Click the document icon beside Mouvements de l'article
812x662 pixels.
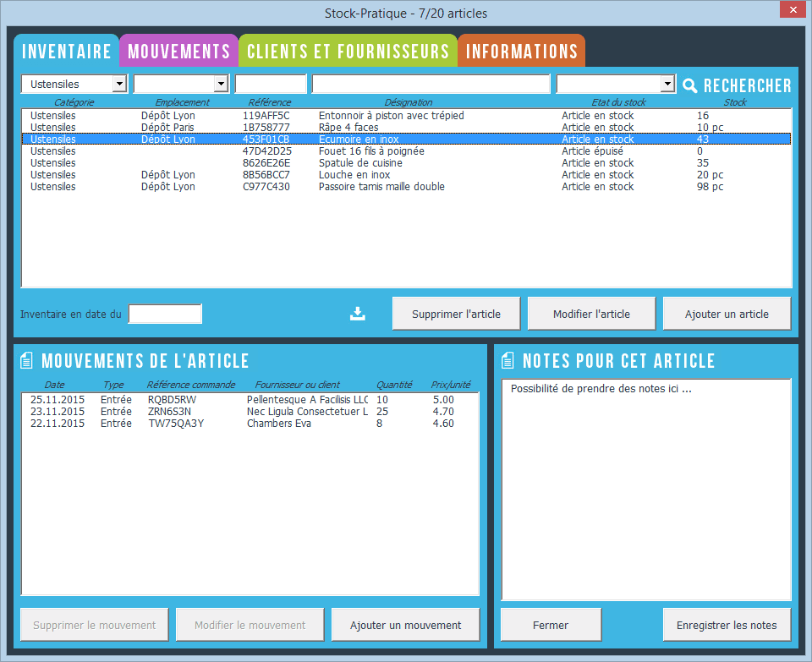[x=26, y=360]
